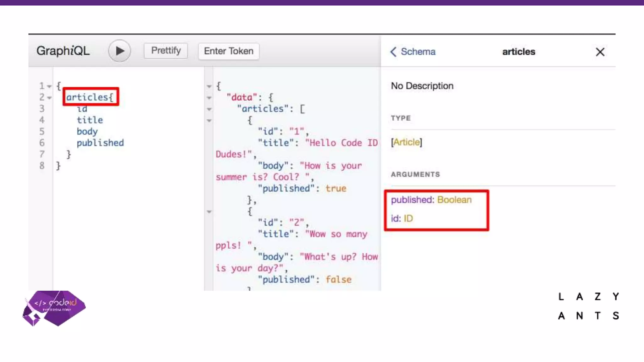Click the title field in query editor
This screenshot has height=362, width=644.
(x=90, y=120)
